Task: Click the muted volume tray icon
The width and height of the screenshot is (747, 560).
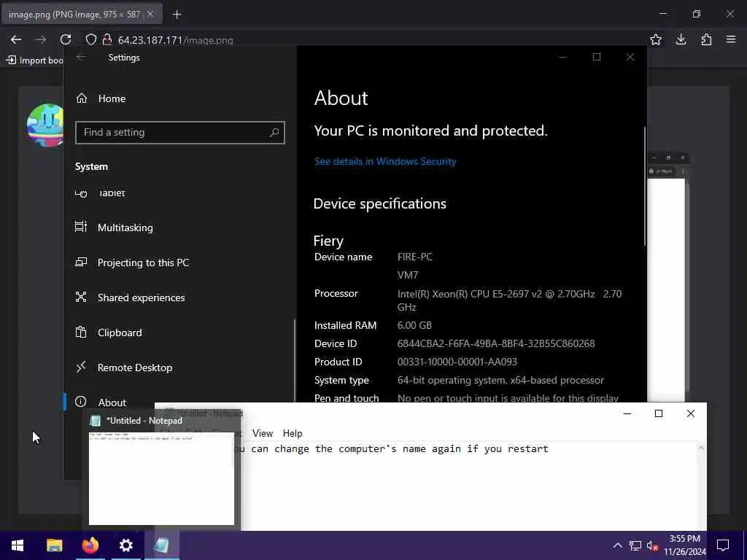Action: (652, 545)
